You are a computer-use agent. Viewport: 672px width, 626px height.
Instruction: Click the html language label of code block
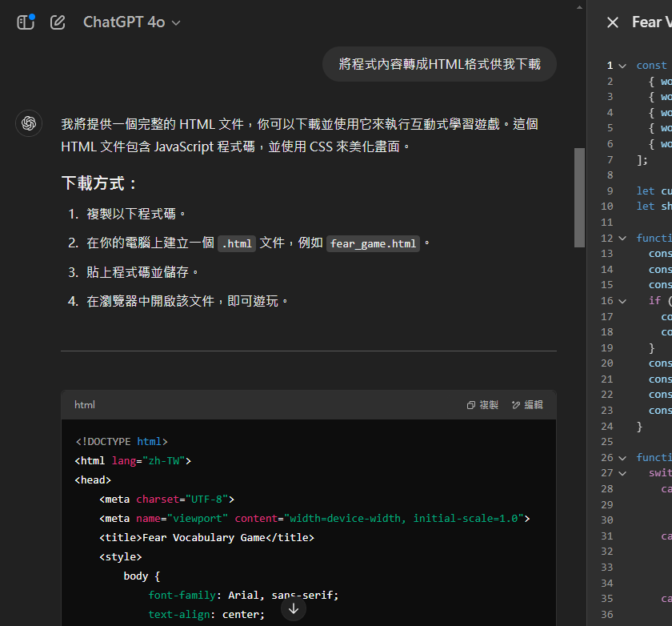tap(85, 405)
